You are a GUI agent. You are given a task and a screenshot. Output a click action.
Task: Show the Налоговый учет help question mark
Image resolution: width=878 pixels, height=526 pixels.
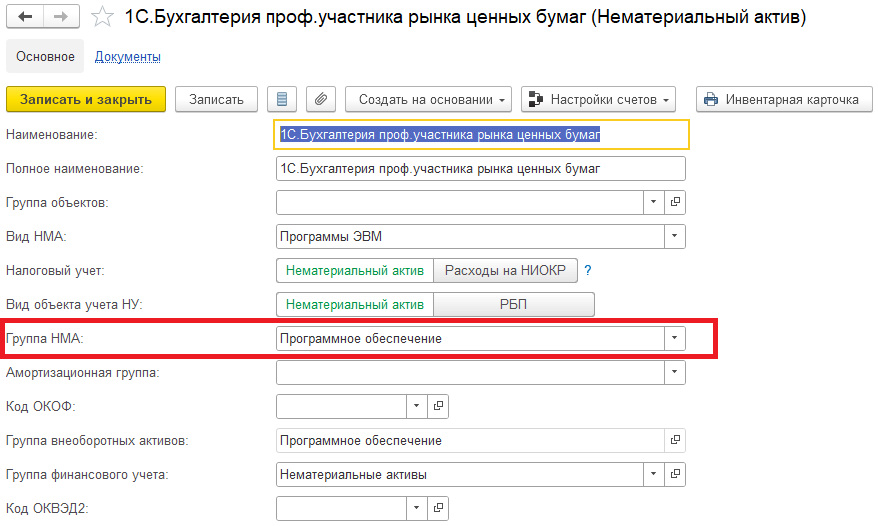587,271
